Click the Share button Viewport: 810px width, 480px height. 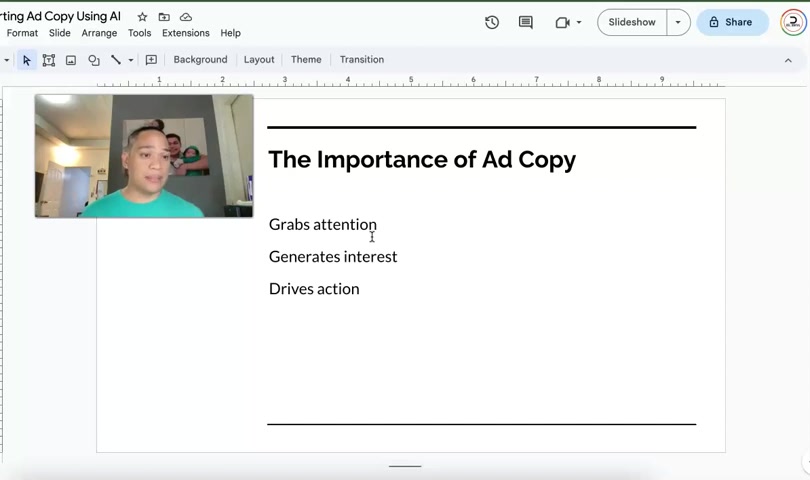(x=732, y=22)
